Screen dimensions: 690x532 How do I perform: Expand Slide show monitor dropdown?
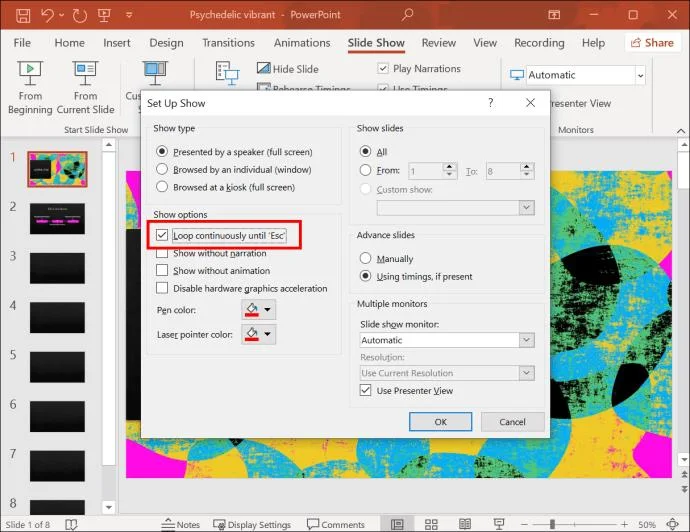point(526,340)
